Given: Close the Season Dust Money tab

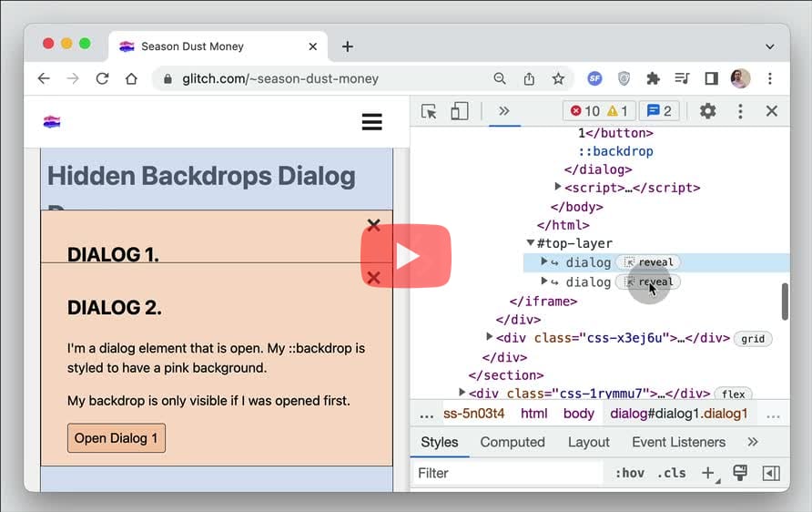Looking at the screenshot, I should pyautogui.click(x=313, y=46).
